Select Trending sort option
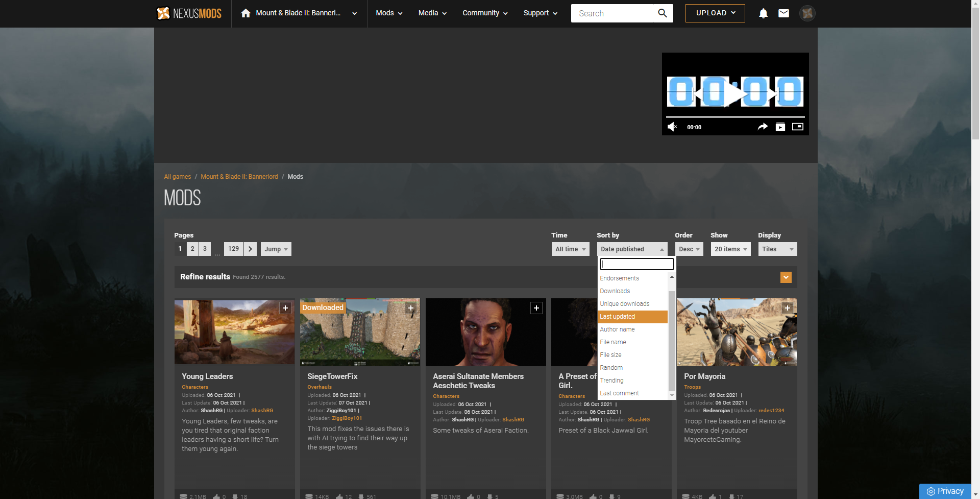The image size is (980, 499). (x=633, y=381)
